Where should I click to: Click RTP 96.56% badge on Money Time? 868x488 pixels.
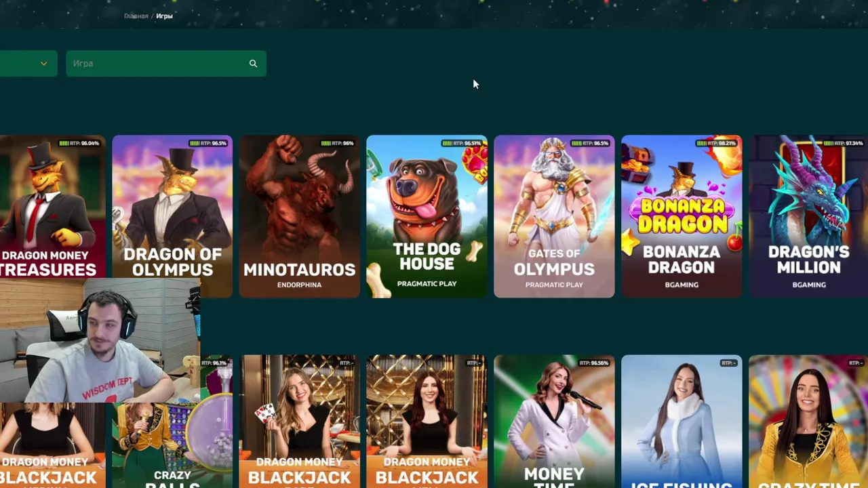click(594, 363)
